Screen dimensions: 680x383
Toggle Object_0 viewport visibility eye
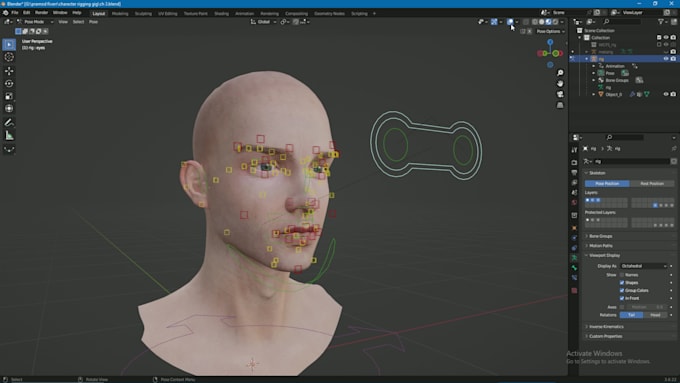point(666,94)
